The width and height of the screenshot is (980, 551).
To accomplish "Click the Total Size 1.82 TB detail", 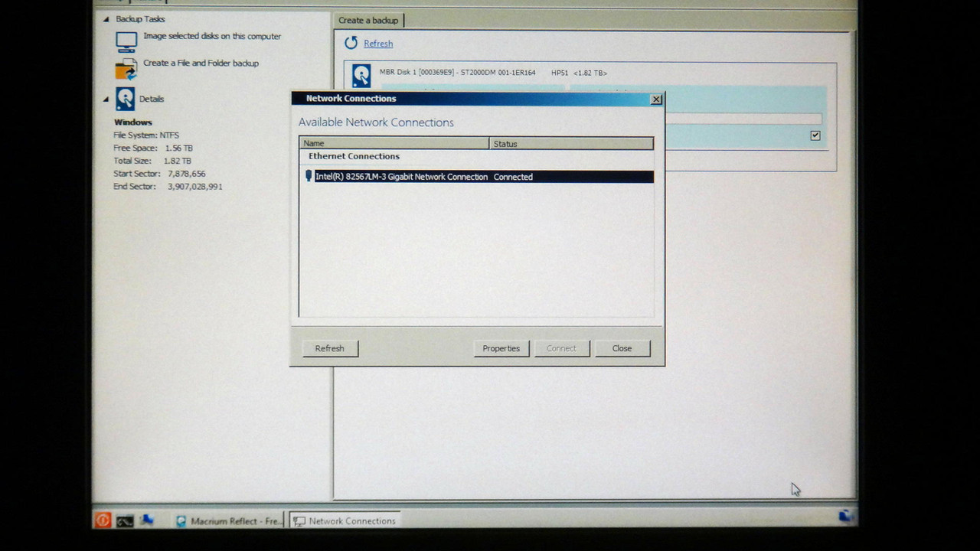I will coord(152,161).
